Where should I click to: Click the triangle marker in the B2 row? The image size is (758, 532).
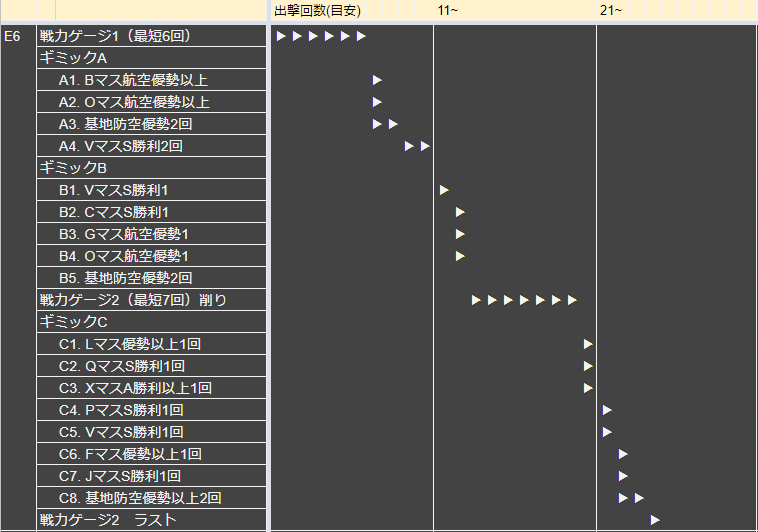coord(460,212)
